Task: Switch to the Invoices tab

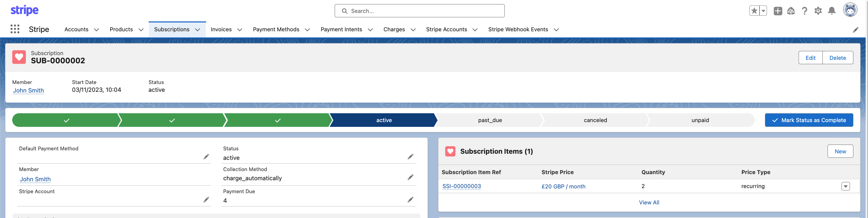Action: 221,30
